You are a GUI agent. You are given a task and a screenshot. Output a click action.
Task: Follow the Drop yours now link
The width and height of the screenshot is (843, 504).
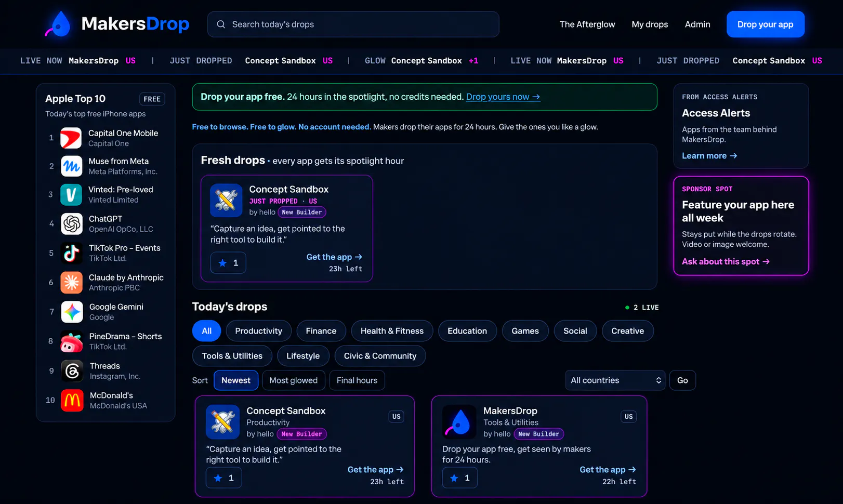pos(503,97)
